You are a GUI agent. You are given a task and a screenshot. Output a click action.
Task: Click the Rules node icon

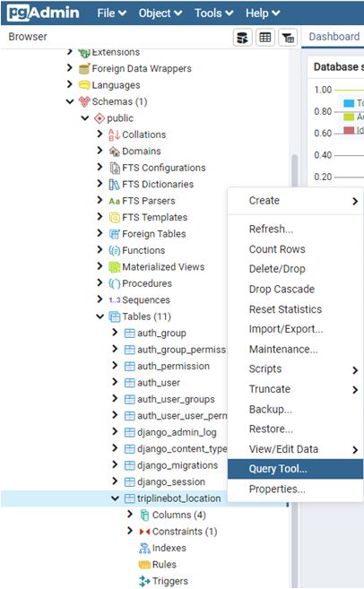[x=144, y=565]
